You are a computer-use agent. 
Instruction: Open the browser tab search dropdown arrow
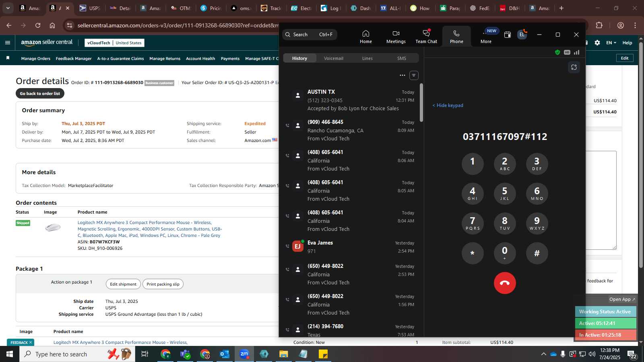pos(8,8)
